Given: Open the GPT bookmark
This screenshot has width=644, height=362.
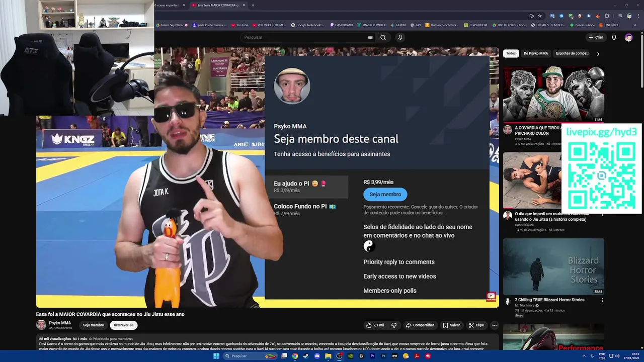Looking at the screenshot, I should [416, 25].
